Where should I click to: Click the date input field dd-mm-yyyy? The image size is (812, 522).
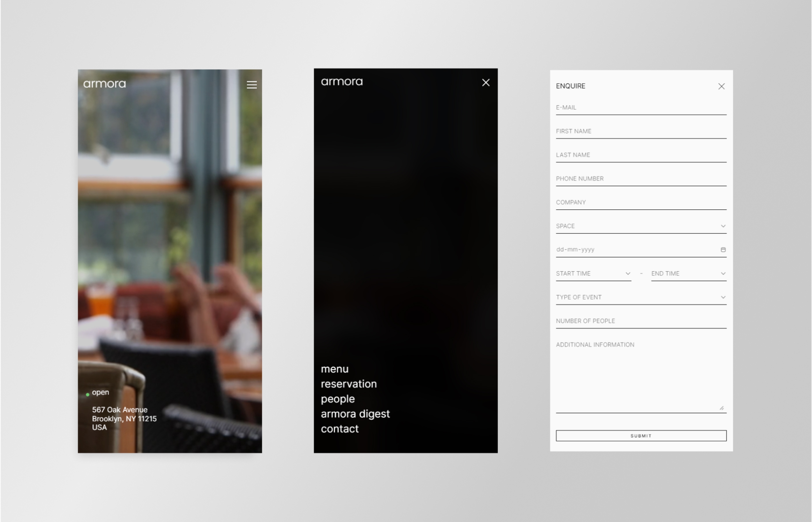coord(641,250)
